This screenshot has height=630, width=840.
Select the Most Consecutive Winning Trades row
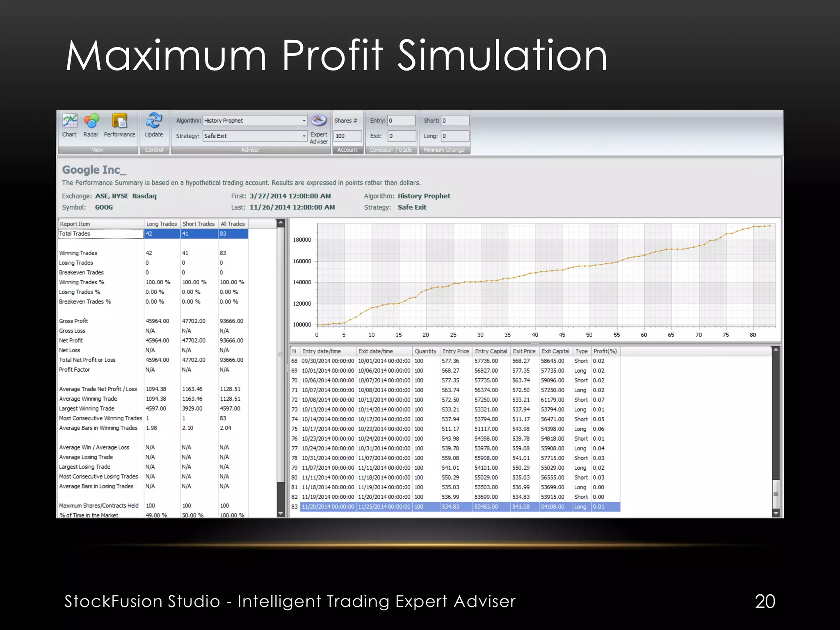(153, 418)
